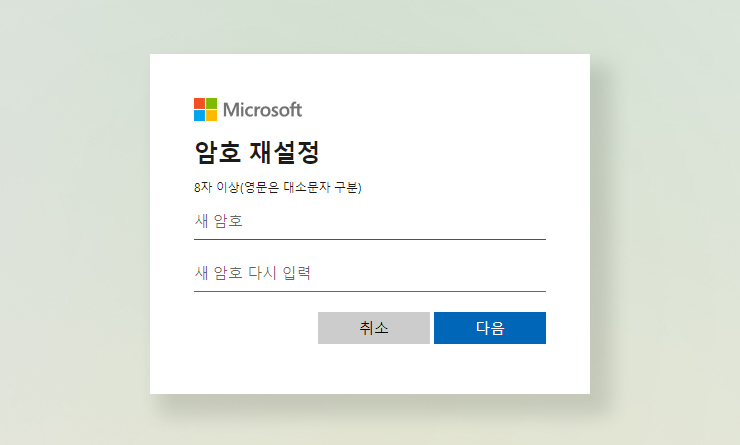Focus the 새 암호 다시 입력 field
This screenshot has height=445, width=740.
coord(370,273)
